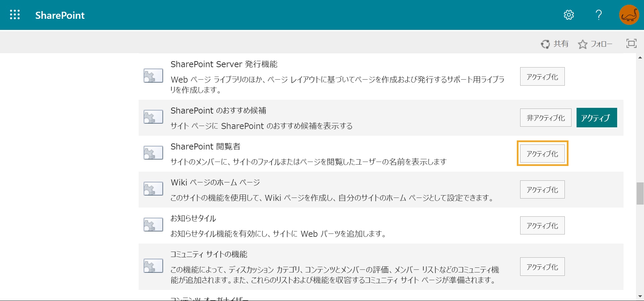Click the お知らせタイル title text
Viewport: 644px width, 301px height.
click(193, 218)
